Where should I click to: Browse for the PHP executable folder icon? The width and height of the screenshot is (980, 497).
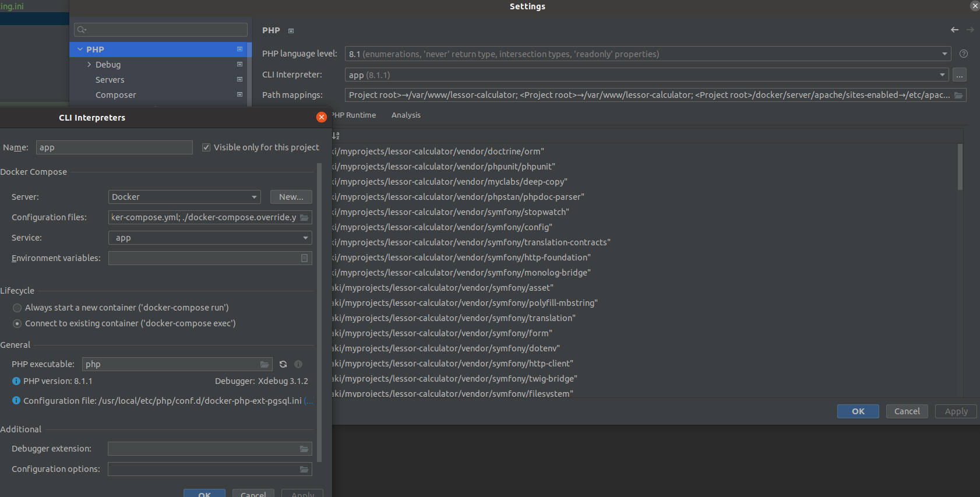pos(265,364)
